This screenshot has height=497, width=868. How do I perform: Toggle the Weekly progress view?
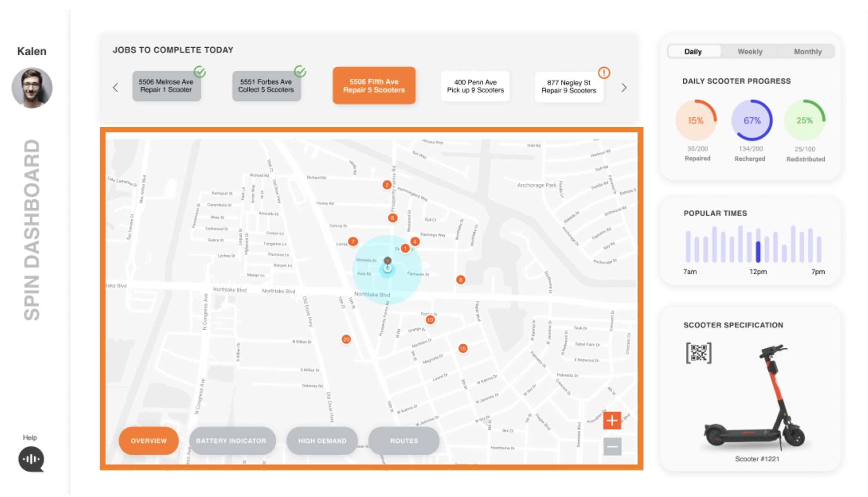750,51
